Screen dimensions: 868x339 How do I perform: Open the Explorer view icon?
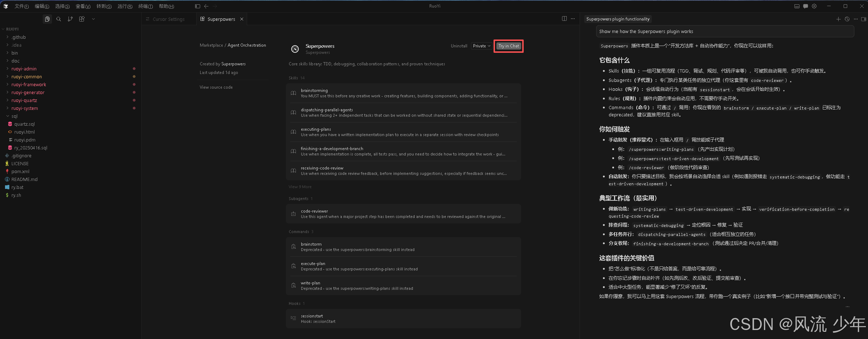47,19
